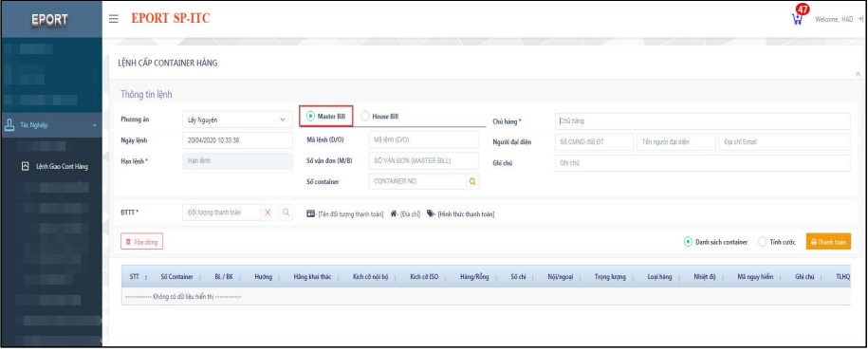
Task: Search payment object with orange magnifier icon
Action: pos(286,212)
